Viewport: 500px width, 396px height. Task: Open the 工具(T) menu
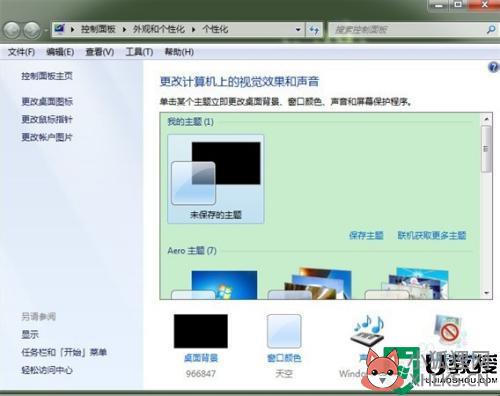click(139, 52)
